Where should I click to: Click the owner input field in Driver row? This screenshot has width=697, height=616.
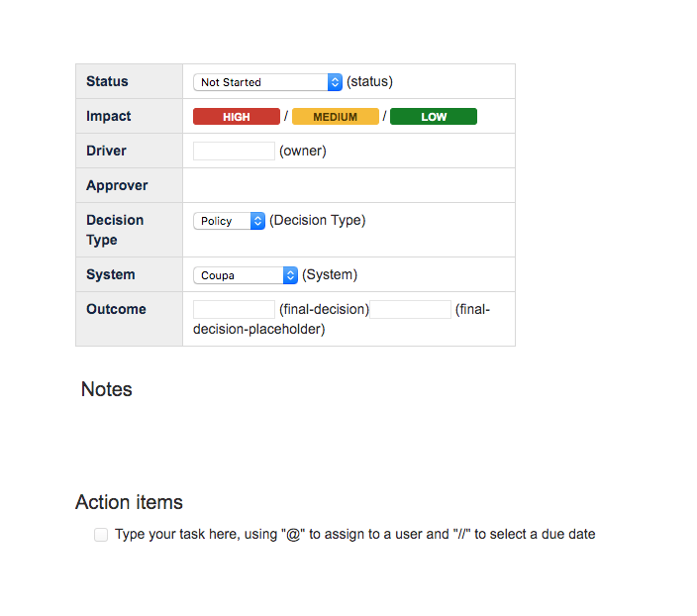(x=234, y=152)
